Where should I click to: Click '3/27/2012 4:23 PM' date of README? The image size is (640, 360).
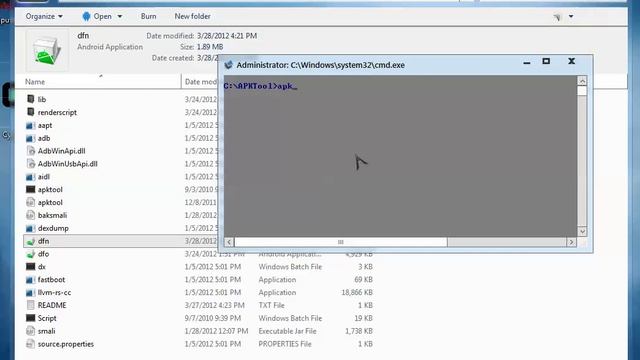click(214, 305)
